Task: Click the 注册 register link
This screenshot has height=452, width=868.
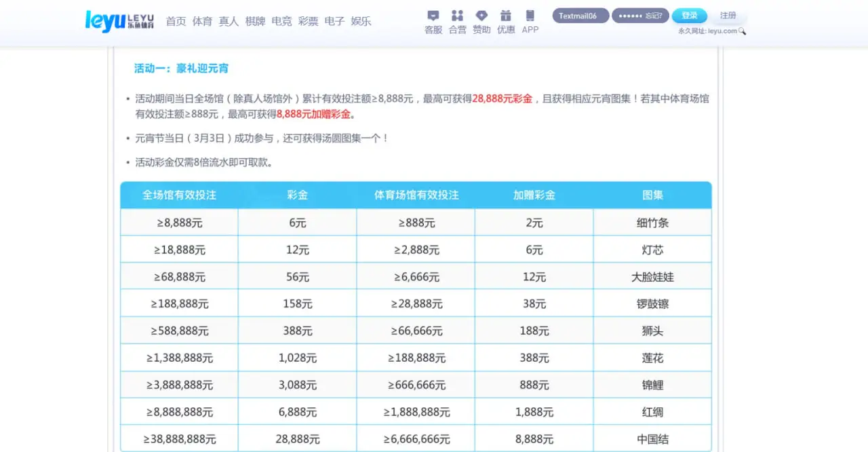Action: coord(728,15)
